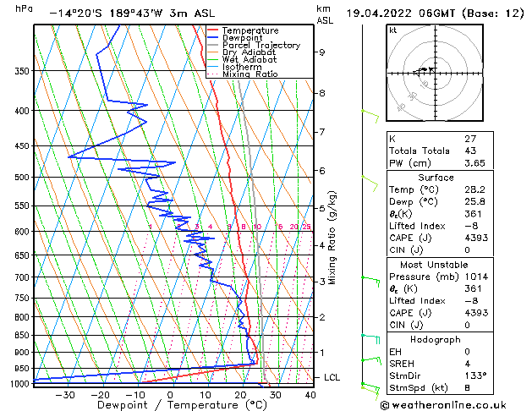Click the weatheronline.co.uk copyright text
Viewport: 532px width, 411px height.
[443, 405]
